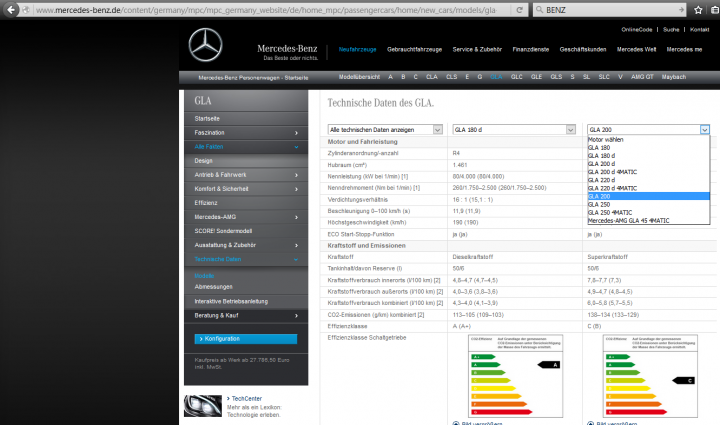The height and width of the screenshot is (425, 720).
Task: Reload the page with the refresh icon
Action: (519, 10)
